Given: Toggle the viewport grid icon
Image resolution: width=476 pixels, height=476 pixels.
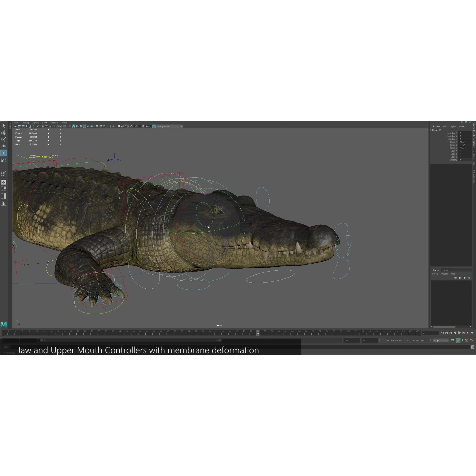Looking at the screenshot, I should coord(43,126).
